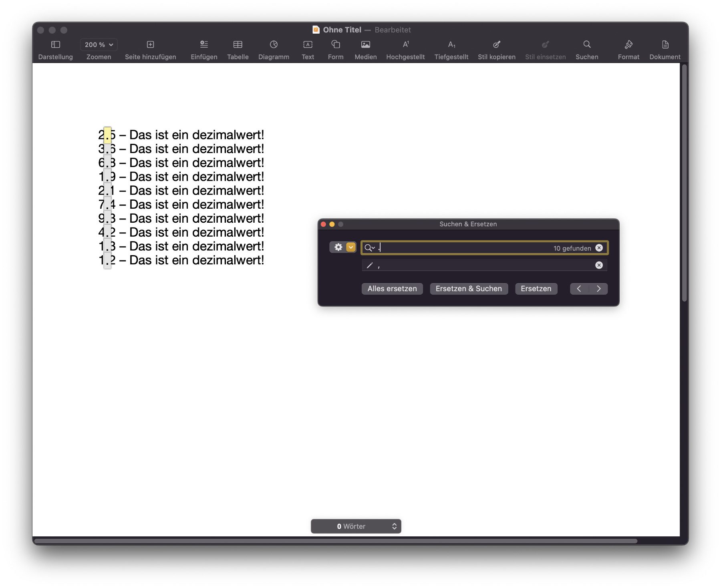Image resolution: width=721 pixels, height=588 pixels.
Task: Open the Einfügen insert menu
Action: [x=204, y=50]
